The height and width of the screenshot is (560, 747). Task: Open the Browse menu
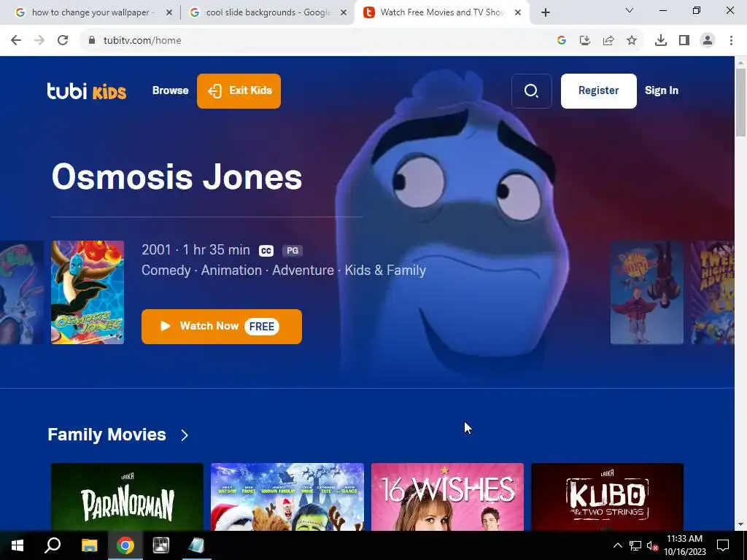(170, 90)
